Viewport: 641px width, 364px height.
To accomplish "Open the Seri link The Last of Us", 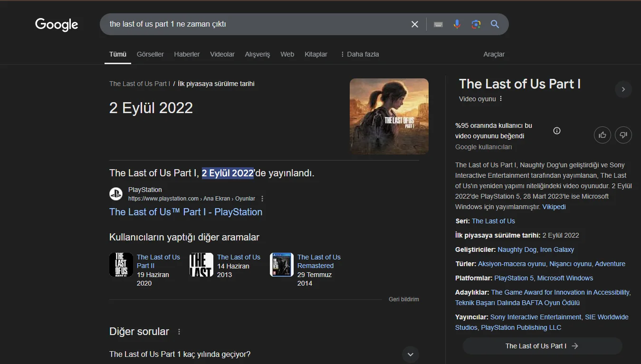I will (x=493, y=221).
